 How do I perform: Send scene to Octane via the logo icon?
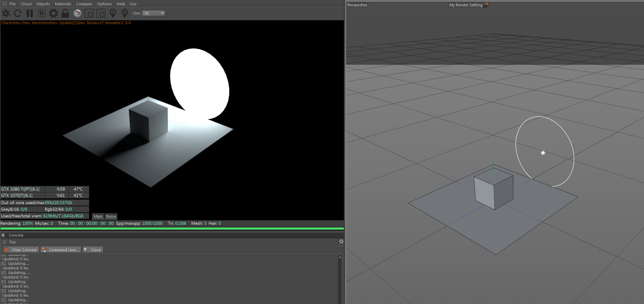6,13
